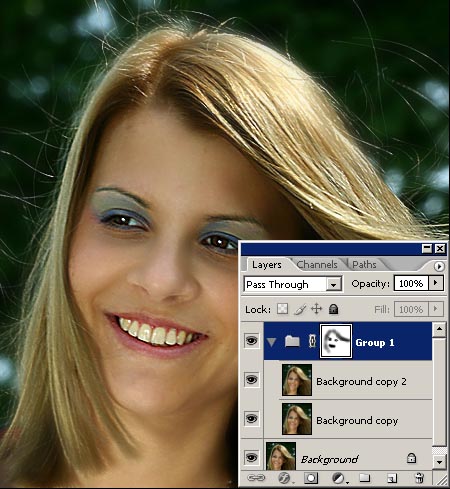This screenshot has height=489, width=450.
Task: Toggle Lock position icon
Action: [x=316, y=309]
